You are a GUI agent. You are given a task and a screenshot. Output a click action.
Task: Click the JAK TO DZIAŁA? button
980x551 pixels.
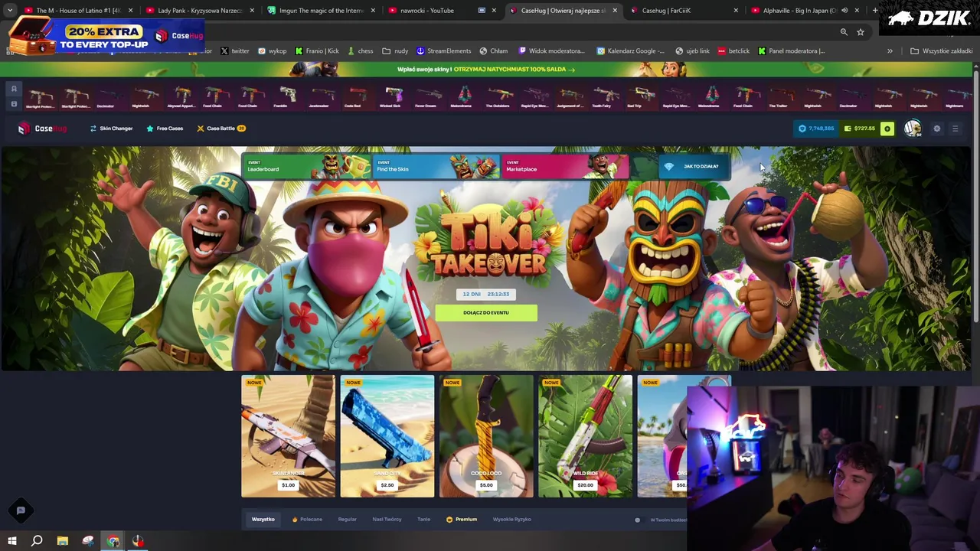[694, 166]
